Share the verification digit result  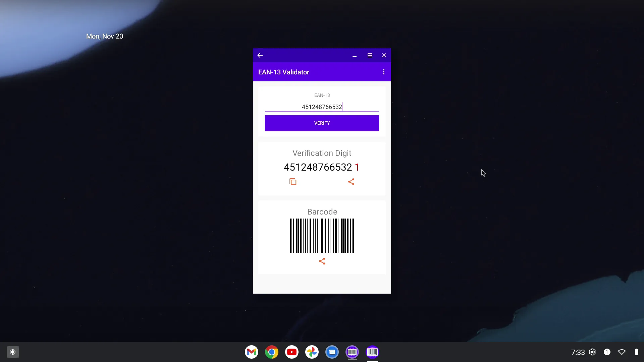tap(351, 182)
